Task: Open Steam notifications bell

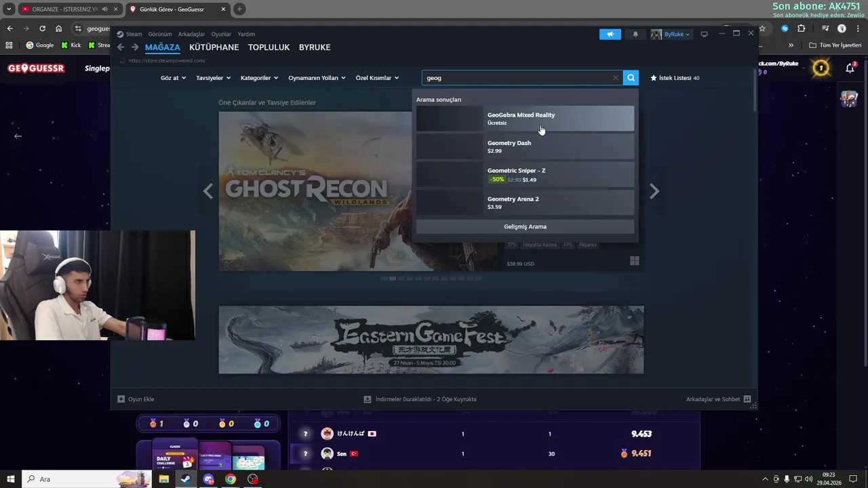Action: coord(635,34)
